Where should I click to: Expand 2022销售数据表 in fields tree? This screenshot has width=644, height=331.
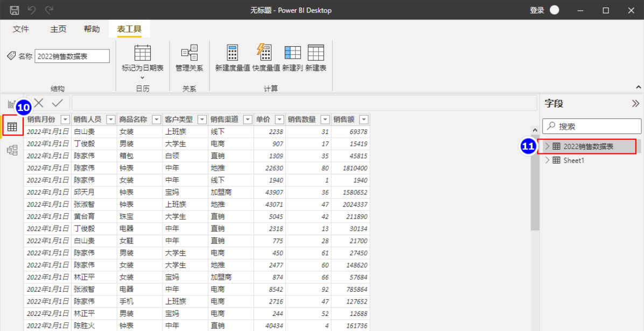tap(547, 146)
